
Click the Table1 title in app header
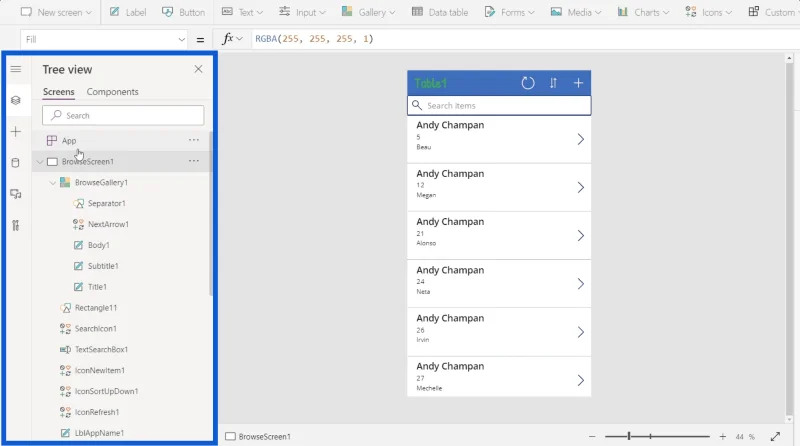[x=430, y=83]
